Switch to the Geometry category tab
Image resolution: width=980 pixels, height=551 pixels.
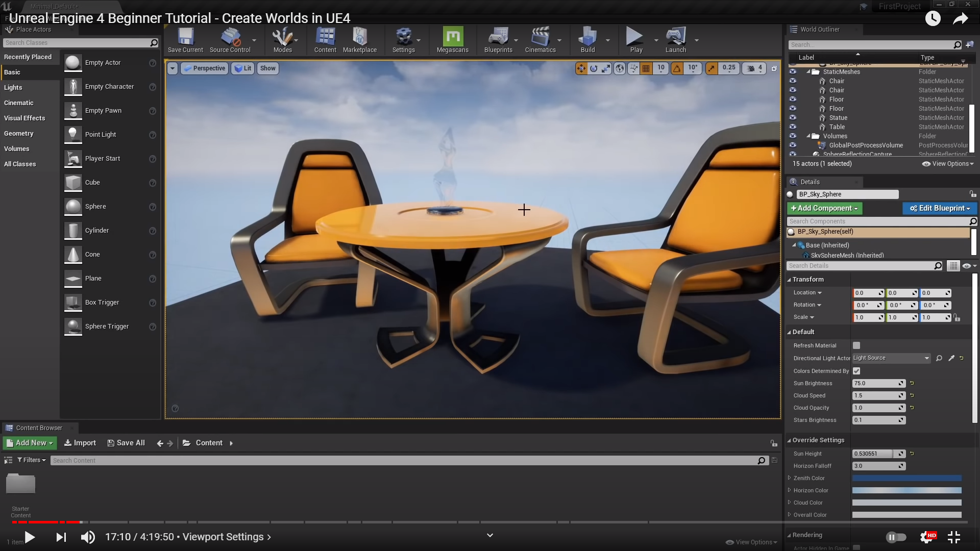click(19, 134)
